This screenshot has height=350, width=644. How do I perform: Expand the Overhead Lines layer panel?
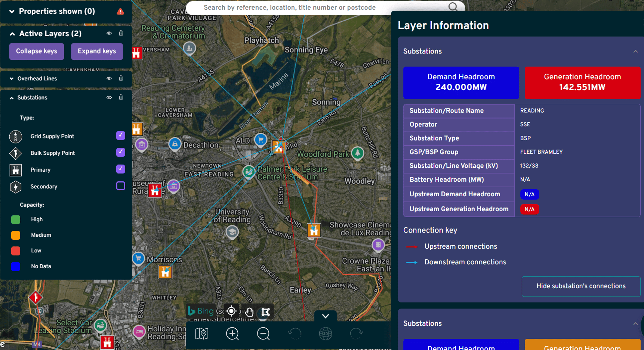point(11,79)
